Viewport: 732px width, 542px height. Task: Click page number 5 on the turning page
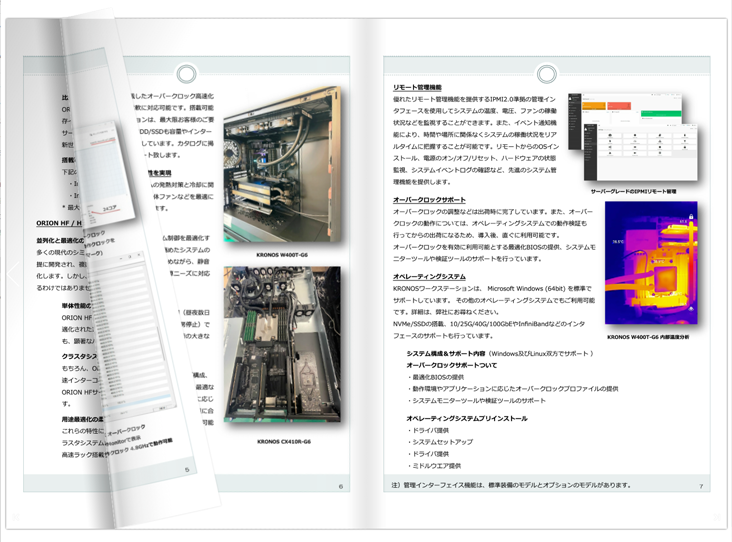pyautogui.click(x=187, y=470)
